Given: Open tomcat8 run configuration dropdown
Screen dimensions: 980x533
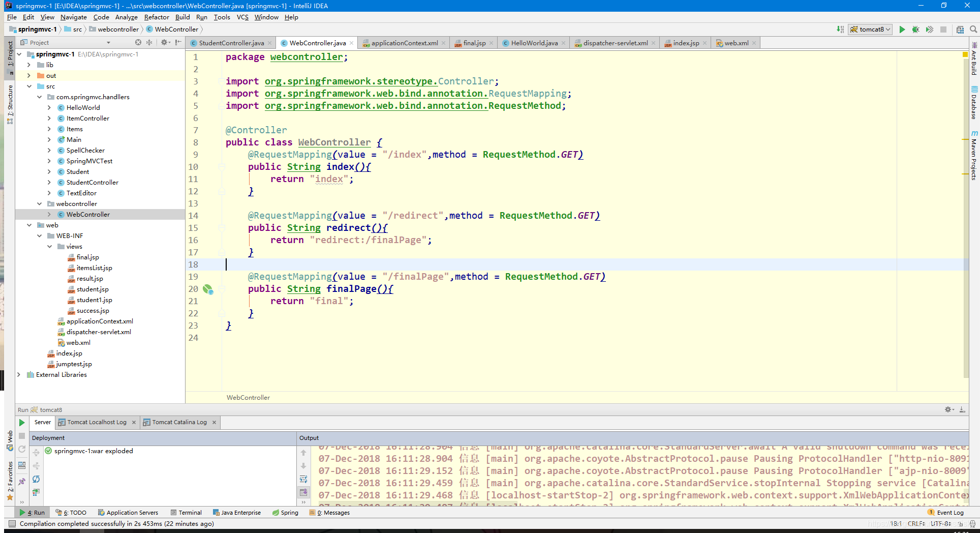Looking at the screenshot, I should coord(870,29).
